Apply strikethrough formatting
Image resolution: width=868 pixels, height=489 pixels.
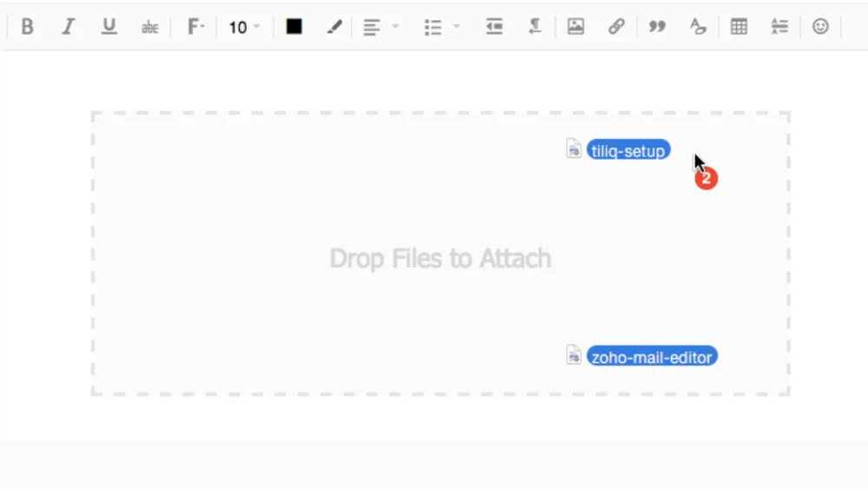point(149,27)
